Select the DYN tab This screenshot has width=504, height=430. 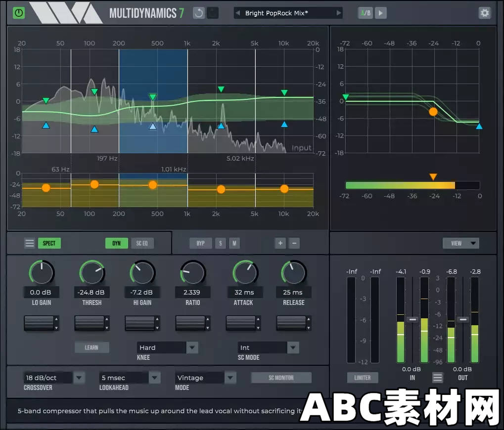[x=116, y=243]
